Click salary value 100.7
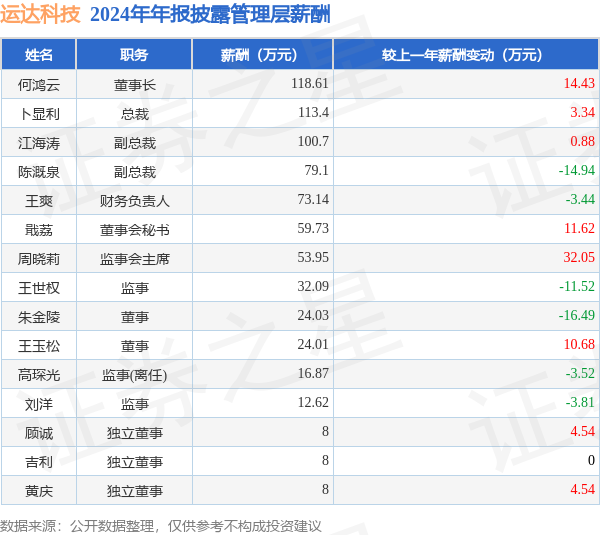The image size is (600, 535). [x=313, y=141]
